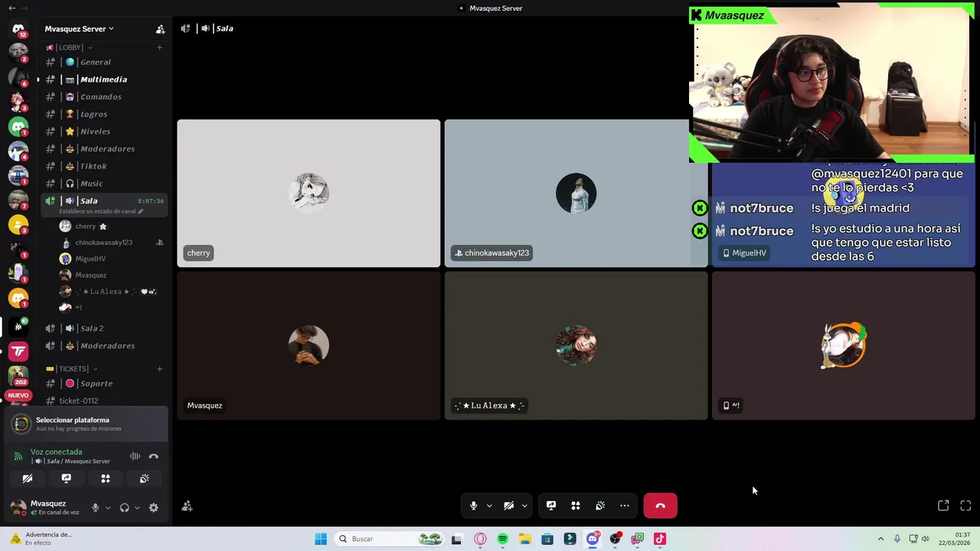Open the Music channel
The width and height of the screenshot is (980, 551).
pos(103,184)
